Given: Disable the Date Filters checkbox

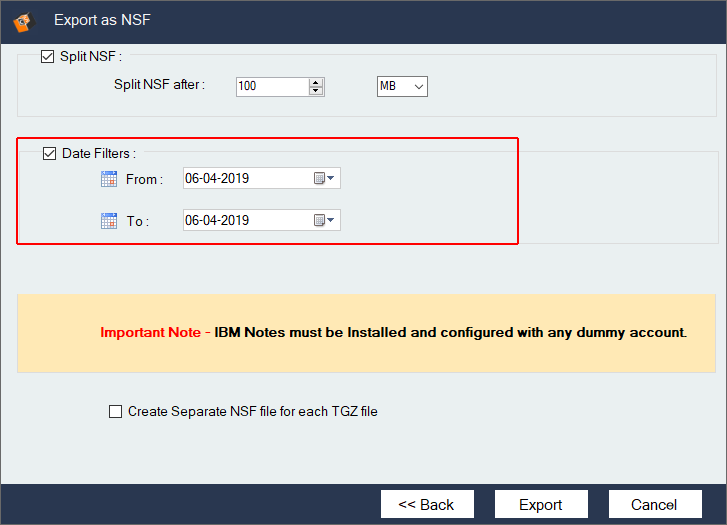Looking at the screenshot, I should coord(50,153).
